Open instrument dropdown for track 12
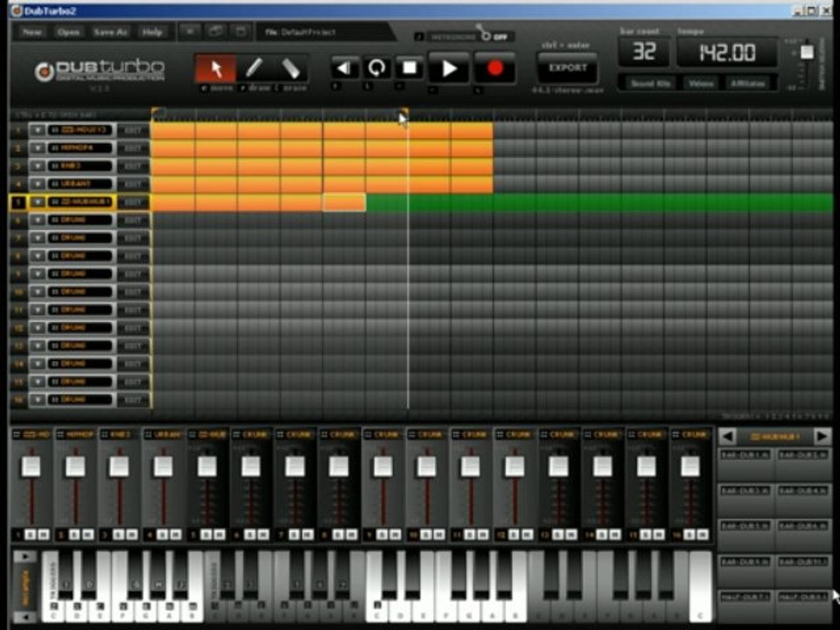This screenshot has height=630, width=840. (x=38, y=328)
